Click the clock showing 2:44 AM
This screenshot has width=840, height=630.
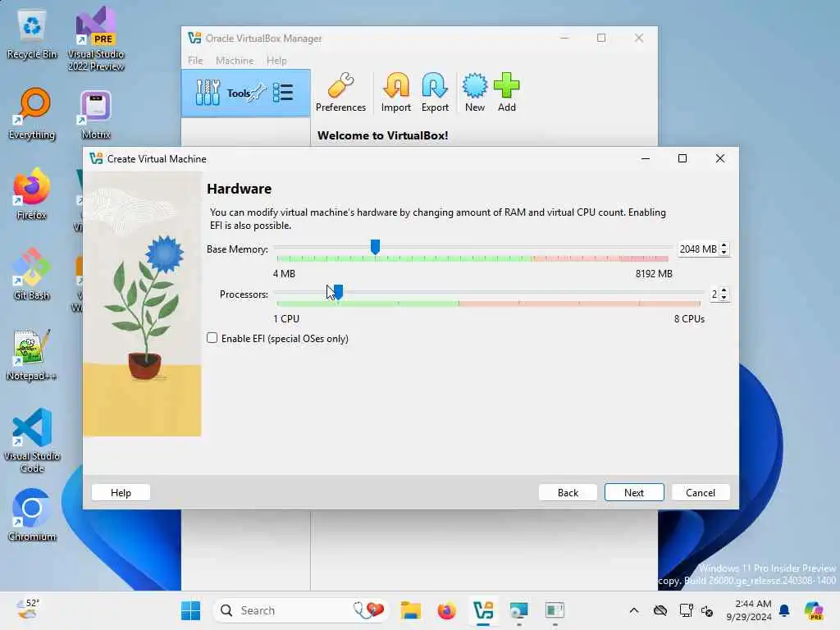click(749, 610)
